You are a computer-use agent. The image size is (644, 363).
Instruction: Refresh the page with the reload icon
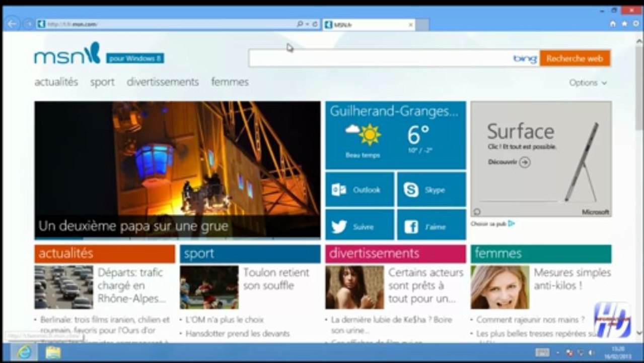pos(315,24)
